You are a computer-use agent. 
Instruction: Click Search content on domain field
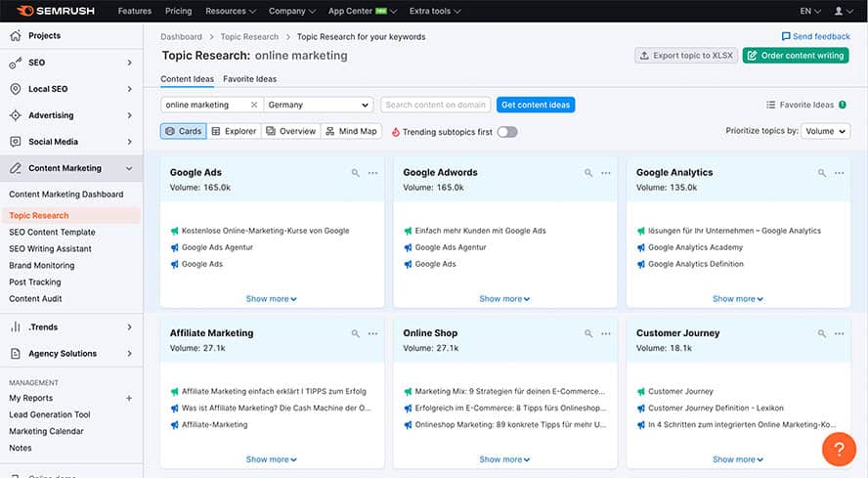(x=436, y=105)
